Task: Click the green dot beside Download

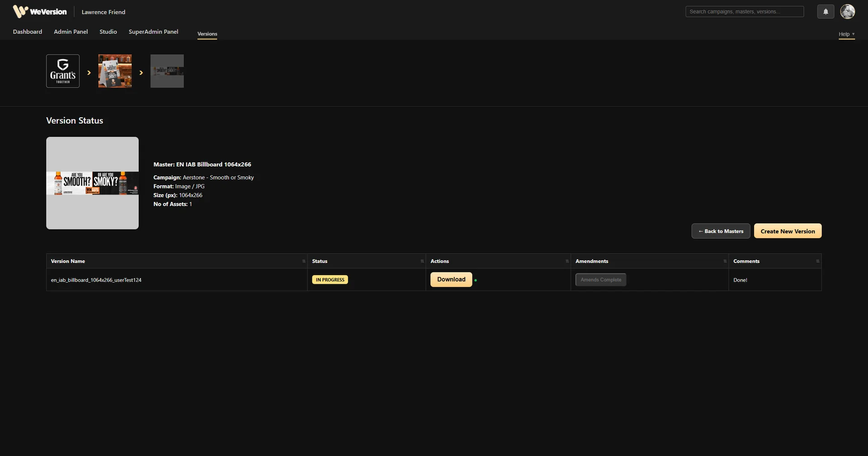Action: point(476,280)
